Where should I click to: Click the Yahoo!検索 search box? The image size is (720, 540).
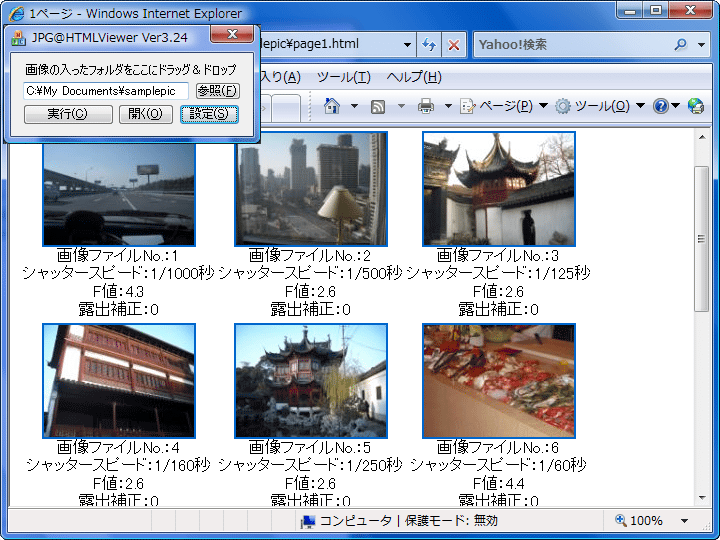(x=574, y=45)
